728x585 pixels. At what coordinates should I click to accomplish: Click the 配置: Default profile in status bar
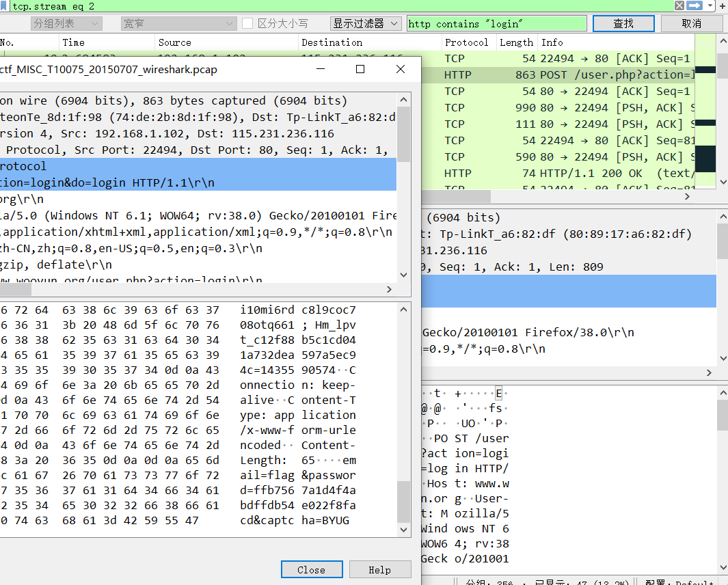pyautogui.click(x=680, y=583)
